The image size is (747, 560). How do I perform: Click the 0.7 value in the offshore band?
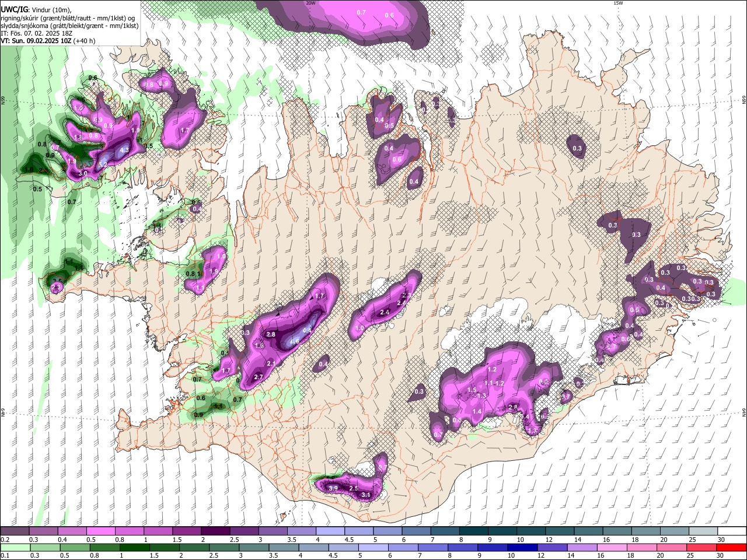pyautogui.click(x=361, y=12)
